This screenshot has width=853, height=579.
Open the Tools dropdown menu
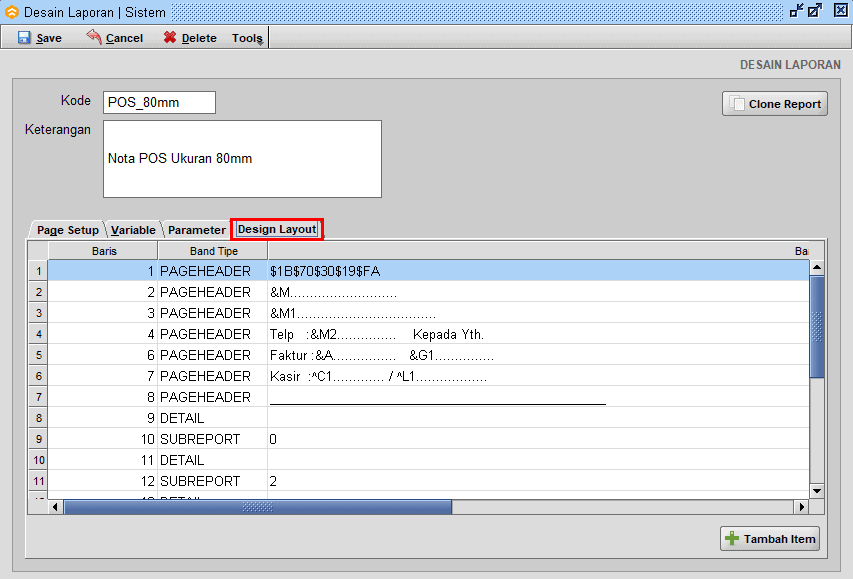click(248, 38)
